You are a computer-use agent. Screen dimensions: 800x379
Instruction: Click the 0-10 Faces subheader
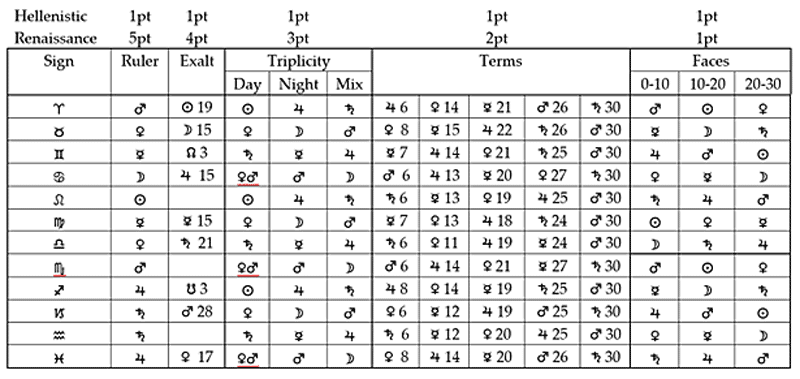click(655, 84)
